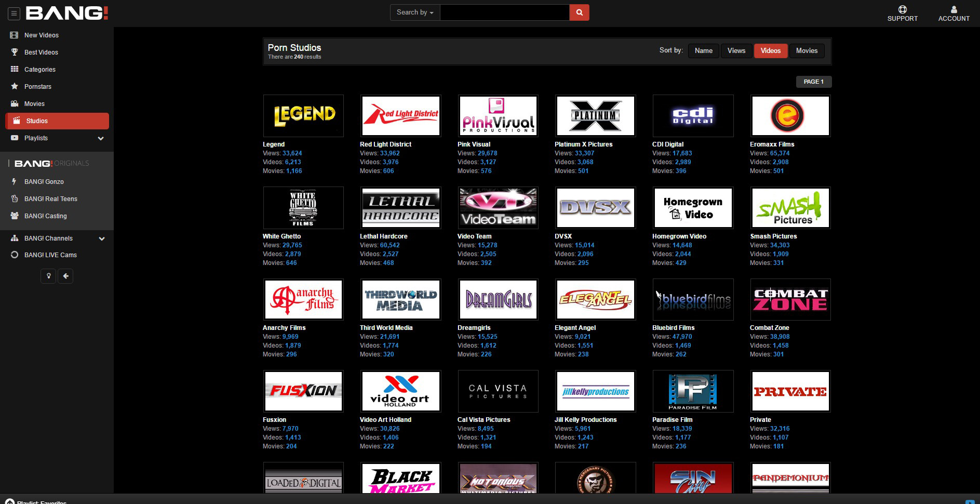Click White Ghetto movies count 646

coord(291,263)
